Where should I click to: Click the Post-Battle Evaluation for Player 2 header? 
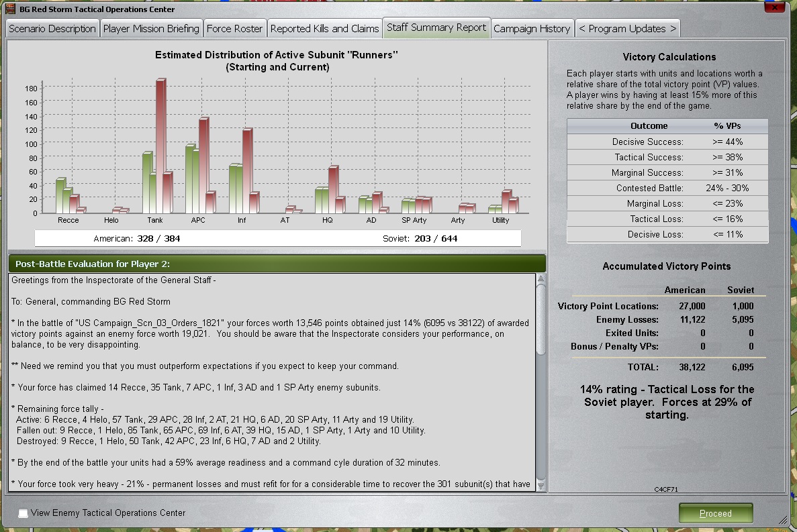click(x=277, y=264)
